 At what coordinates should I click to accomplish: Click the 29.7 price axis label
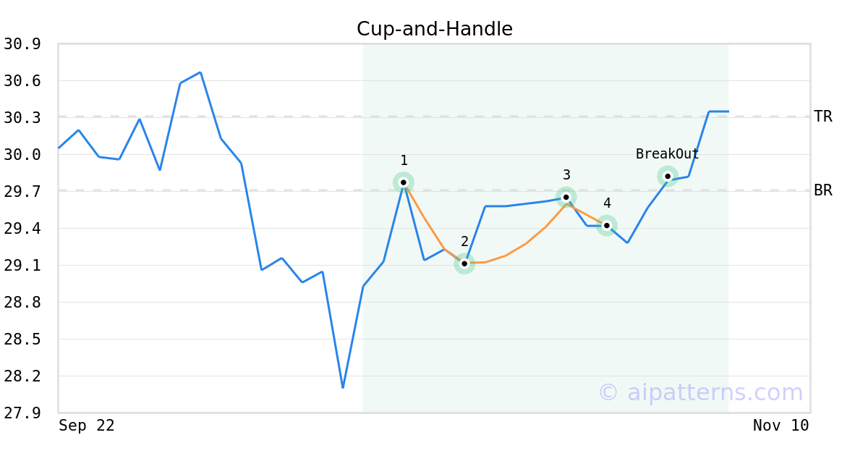click(x=22, y=192)
